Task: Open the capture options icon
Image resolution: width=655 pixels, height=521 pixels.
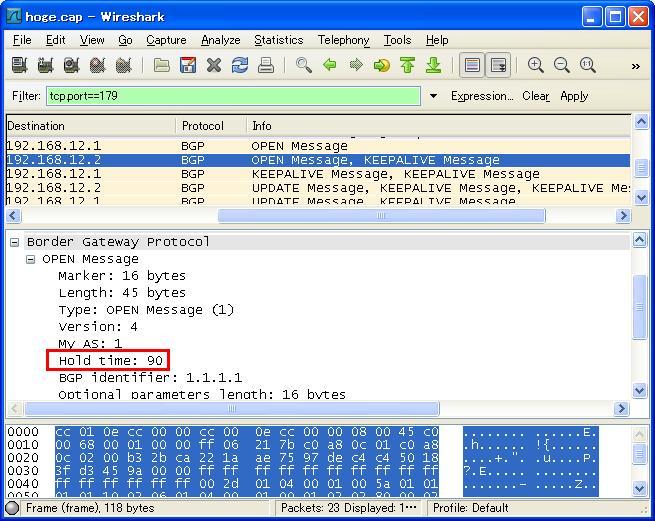Action: click(45, 65)
